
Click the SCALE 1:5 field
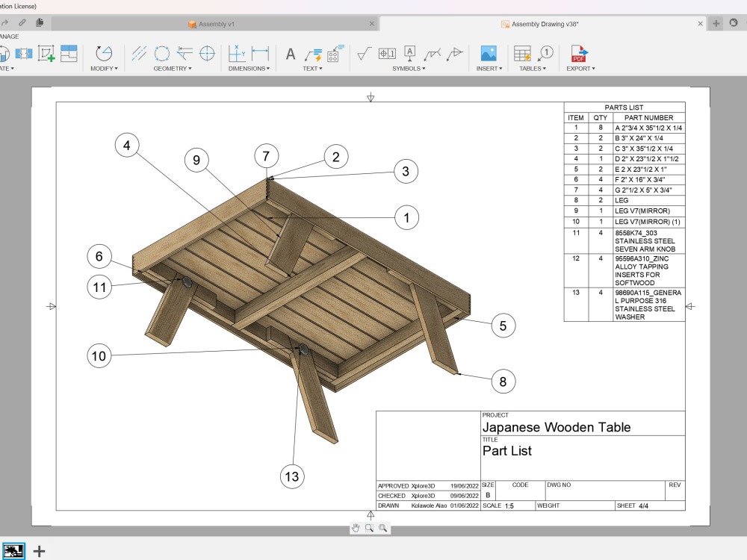pyautogui.click(x=508, y=505)
